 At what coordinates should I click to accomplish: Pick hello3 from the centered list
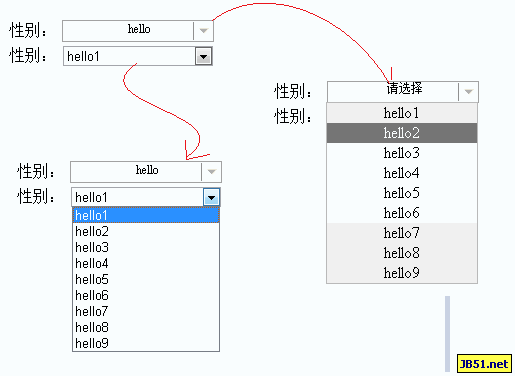[402, 153]
